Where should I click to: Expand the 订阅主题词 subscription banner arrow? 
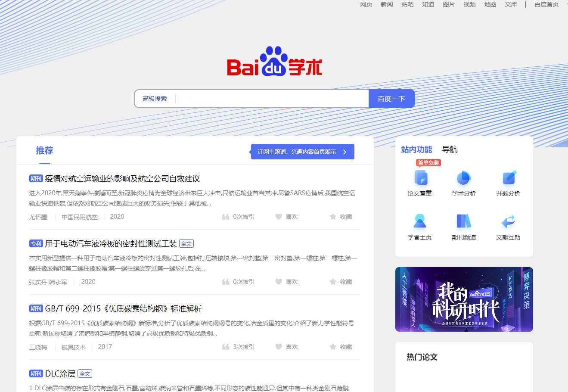click(x=344, y=152)
